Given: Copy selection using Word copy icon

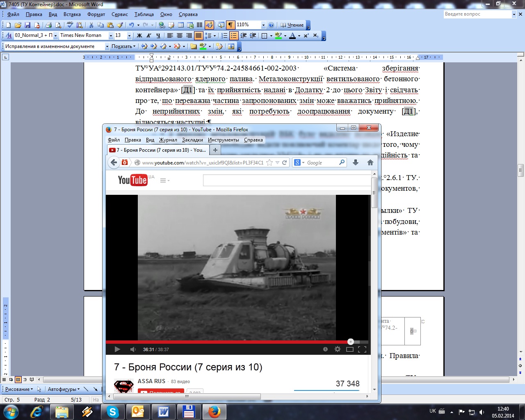Looking at the screenshot, I should [100, 25].
